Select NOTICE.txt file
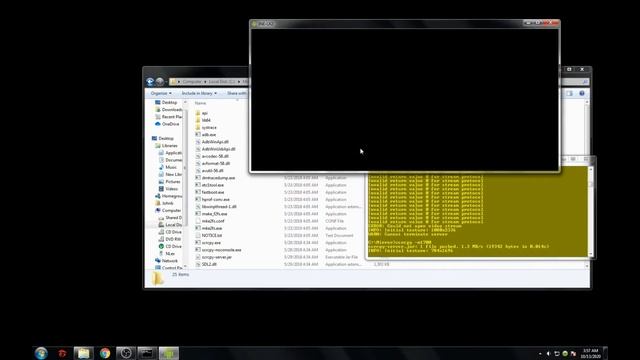Viewport: 640px width, 360px height. pos(211,236)
